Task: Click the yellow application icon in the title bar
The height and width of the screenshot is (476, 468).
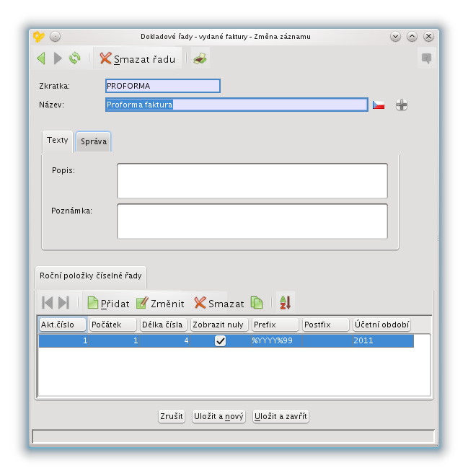Action: tap(38, 37)
